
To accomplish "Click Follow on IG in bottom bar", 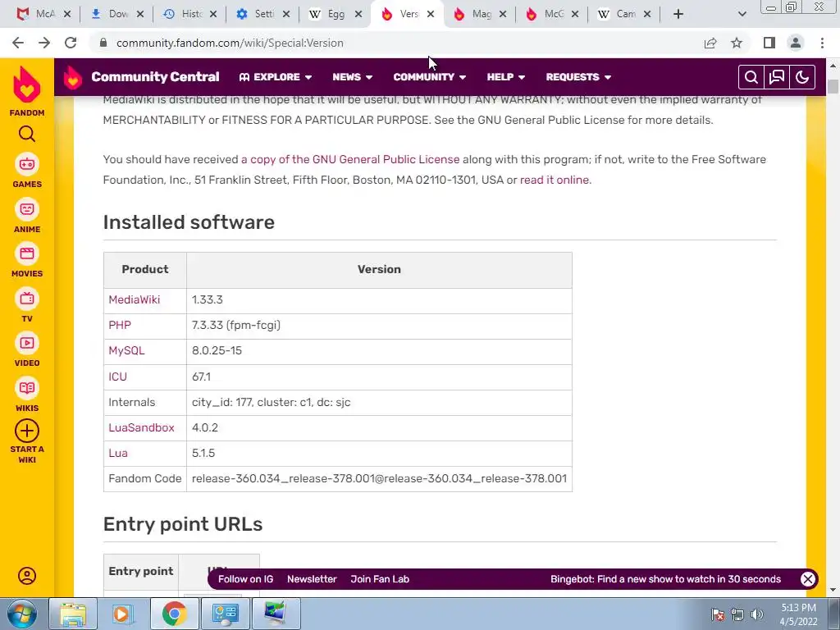I will (x=245, y=579).
